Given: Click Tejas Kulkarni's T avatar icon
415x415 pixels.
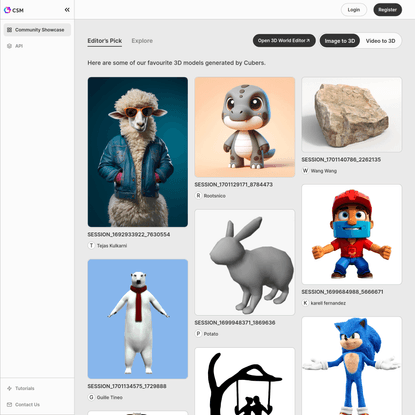Looking at the screenshot, I should 91,245.
